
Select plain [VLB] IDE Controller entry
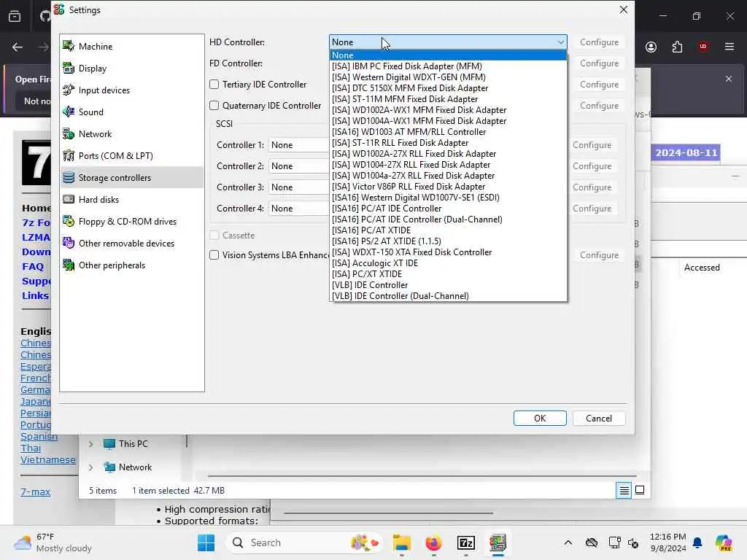point(449,285)
